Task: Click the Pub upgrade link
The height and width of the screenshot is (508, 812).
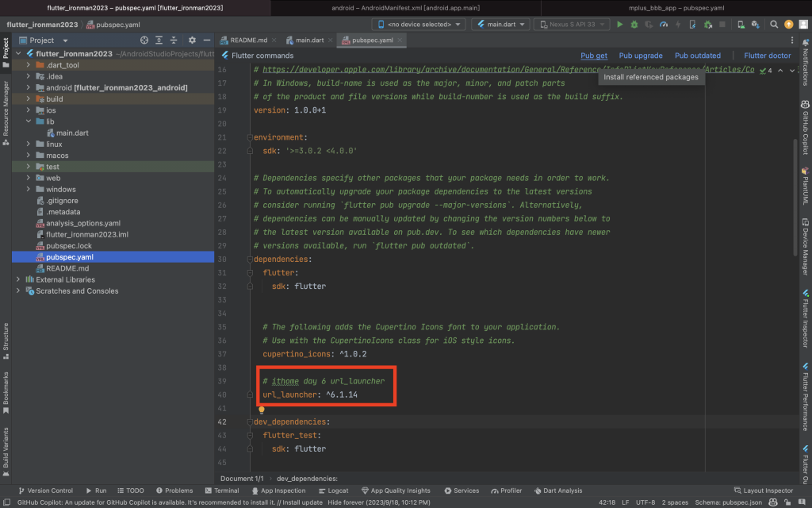Action: click(641, 56)
